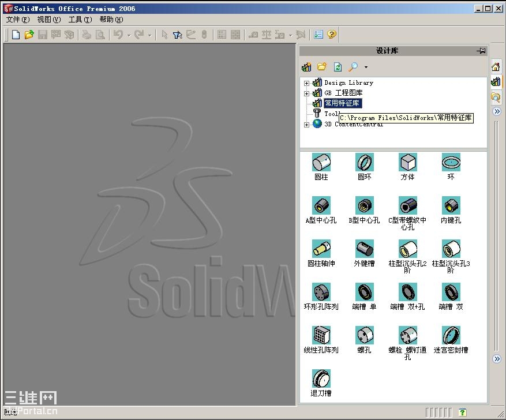Select the Toolbox screw icon item
Viewport: 506px width, 420px height.
tap(317, 113)
